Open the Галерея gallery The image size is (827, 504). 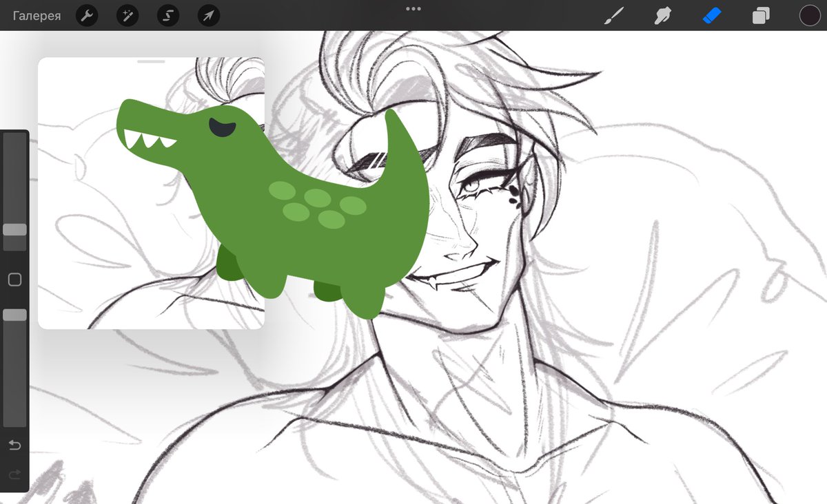coord(37,15)
